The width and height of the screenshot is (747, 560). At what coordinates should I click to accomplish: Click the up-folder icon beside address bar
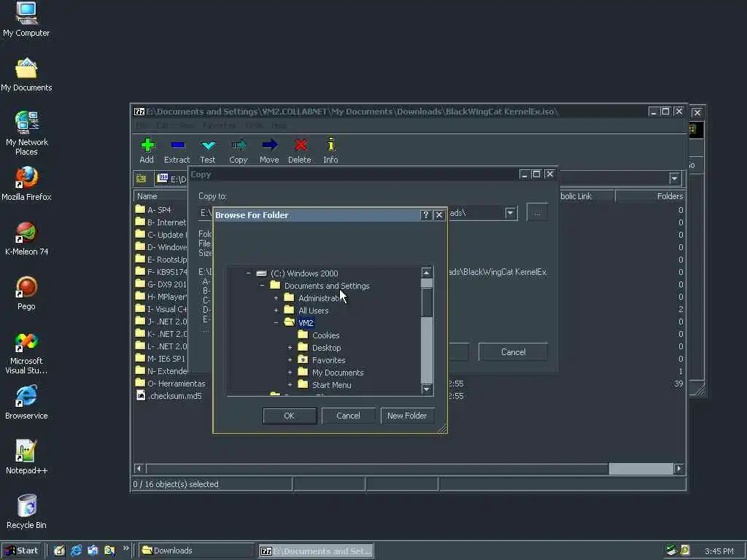[141, 179]
